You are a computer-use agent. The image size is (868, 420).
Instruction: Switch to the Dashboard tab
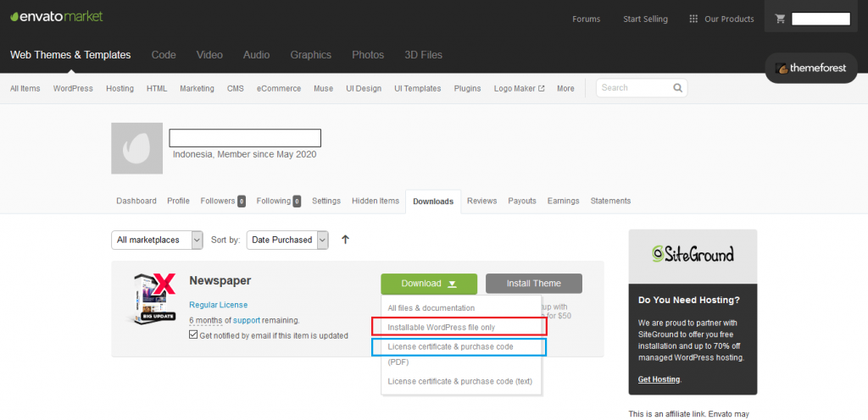[x=136, y=201]
